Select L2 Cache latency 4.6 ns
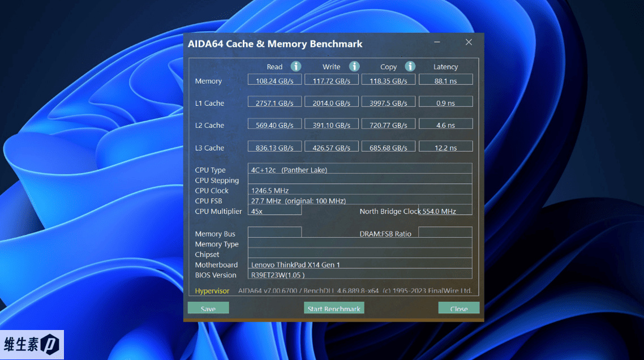Screen dimensions: 644x360 coord(445,124)
